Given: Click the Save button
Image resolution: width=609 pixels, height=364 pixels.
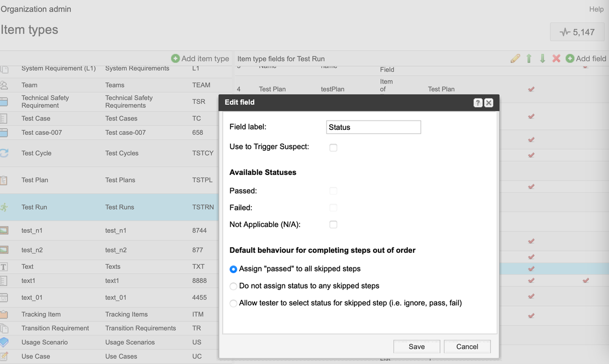Looking at the screenshot, I should coord(416,346).
